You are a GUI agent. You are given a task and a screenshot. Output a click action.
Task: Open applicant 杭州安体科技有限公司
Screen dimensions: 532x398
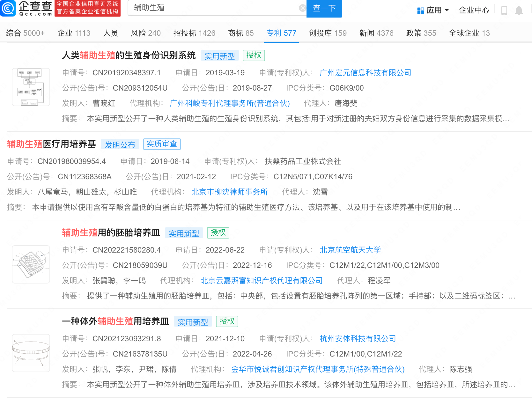pyautogui.click(x=358, y=339)
